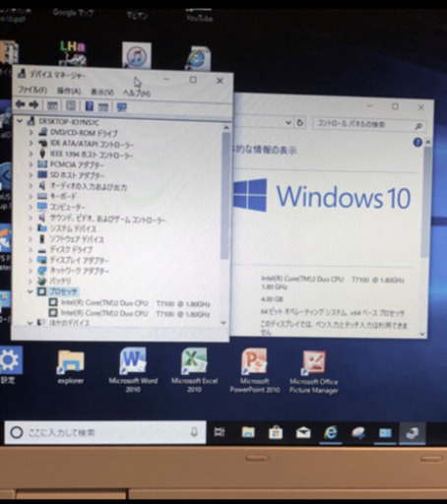Click the Control Panel System taskbar icon

pos(385,433)
